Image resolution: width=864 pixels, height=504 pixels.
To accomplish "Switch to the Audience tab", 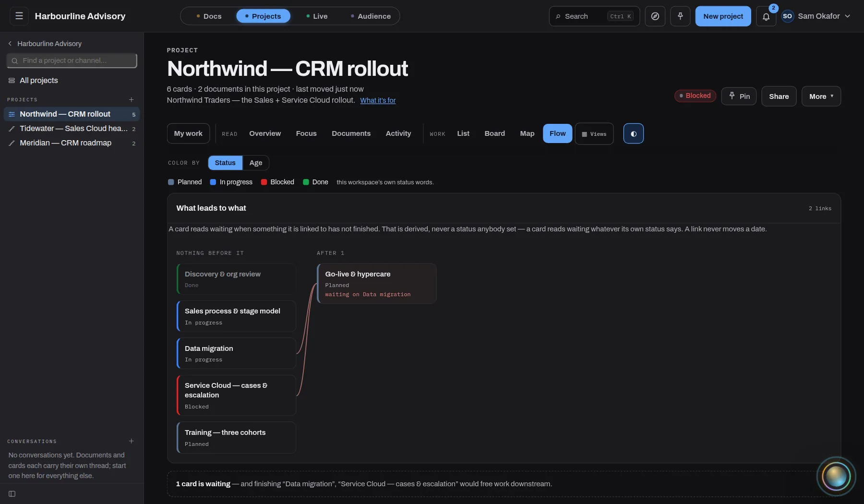I will [x=370, y=16].
